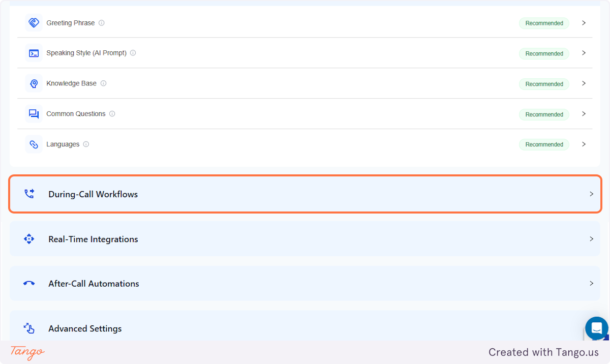
Task: Click the During-Call Workflows phone icon
Action: [29, 194]
